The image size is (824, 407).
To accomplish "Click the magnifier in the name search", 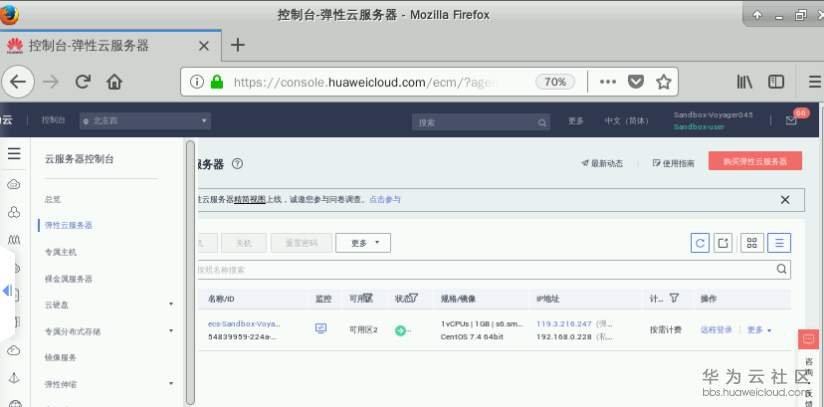I will 782,269.
